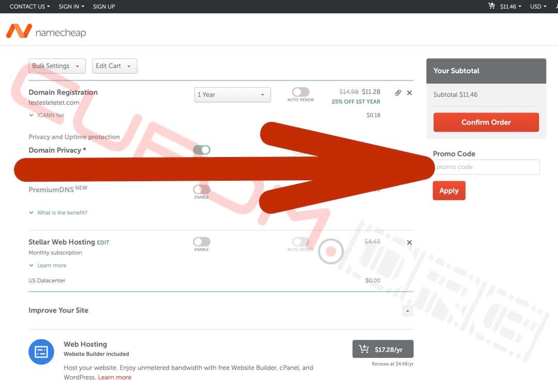Open the 1 Year duration dropdown
This screenshot has height=392, width=558.
pyautogui.click(x=233, y=95)
